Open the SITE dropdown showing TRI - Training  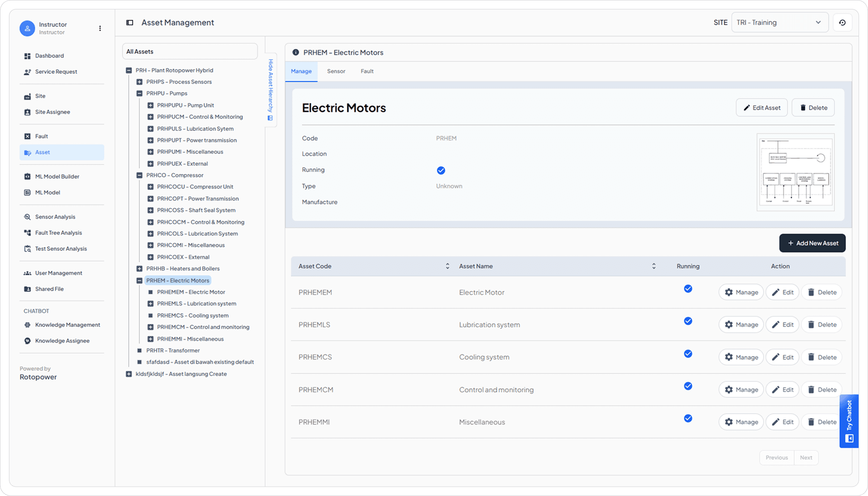pyautogui.click(x=779, y=22)
